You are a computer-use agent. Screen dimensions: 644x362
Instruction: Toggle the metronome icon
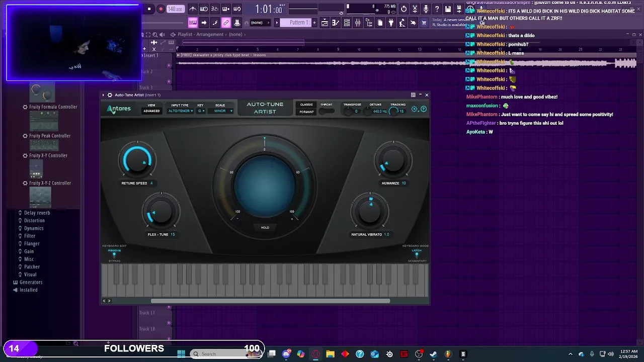(x=193, y=9)
